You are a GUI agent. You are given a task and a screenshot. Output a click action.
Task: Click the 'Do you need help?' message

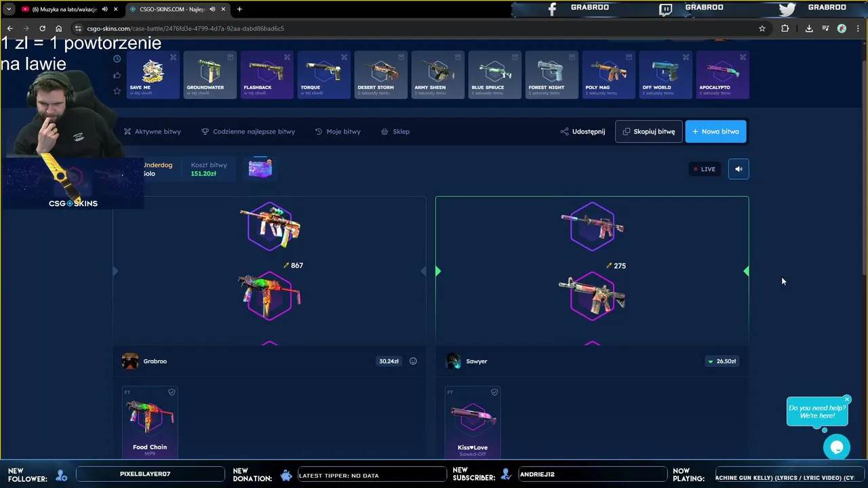coord(817,411)
